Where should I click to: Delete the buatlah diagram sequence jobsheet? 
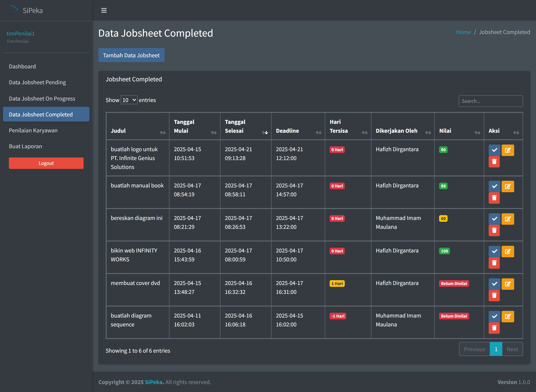[x=494, y=328]
